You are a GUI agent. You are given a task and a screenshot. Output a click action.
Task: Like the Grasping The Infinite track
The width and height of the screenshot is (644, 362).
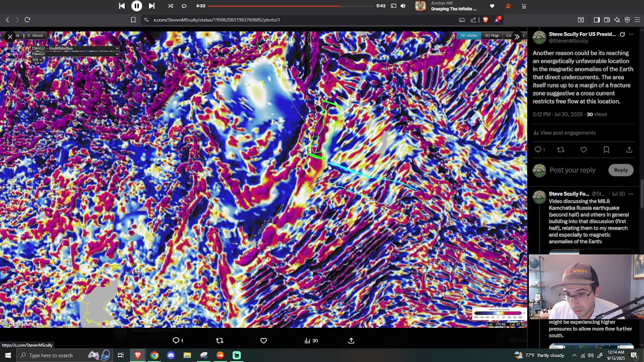tap(492, 6)
